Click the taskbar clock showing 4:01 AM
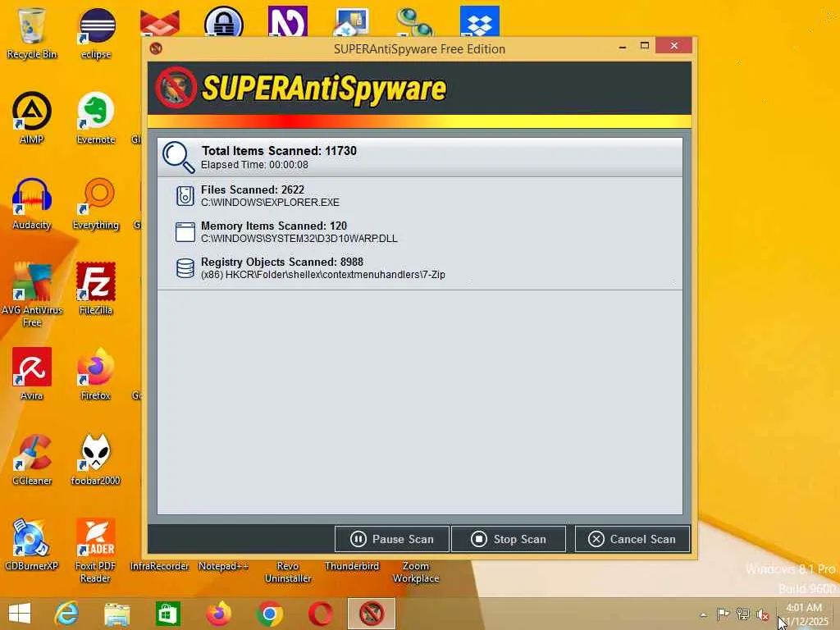The width and height of the screenshot is (840, 630). point(804,614)
